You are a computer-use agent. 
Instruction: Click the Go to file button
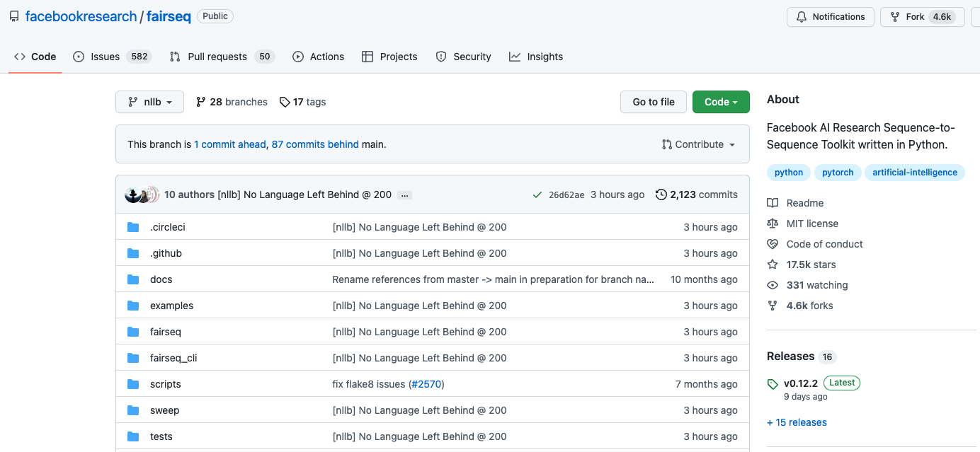coord(654,102)
